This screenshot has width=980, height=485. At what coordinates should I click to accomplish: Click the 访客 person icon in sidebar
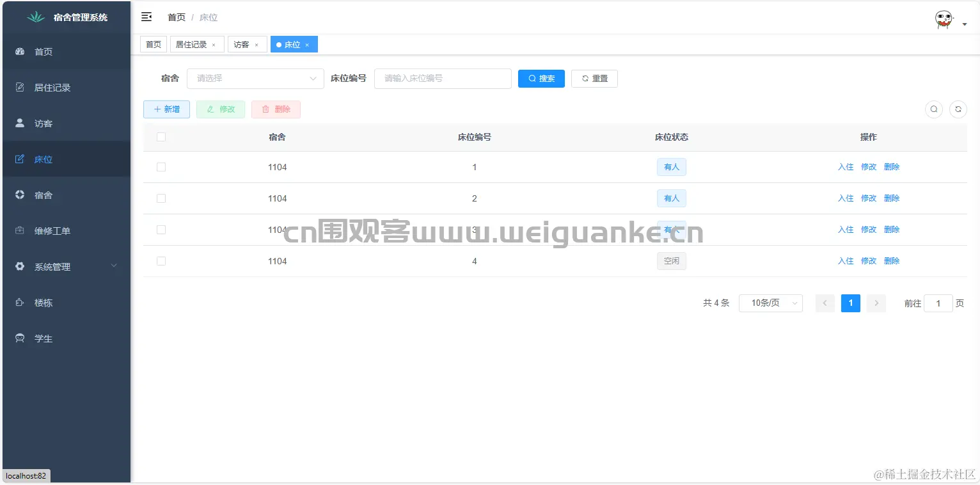[20, 123]
